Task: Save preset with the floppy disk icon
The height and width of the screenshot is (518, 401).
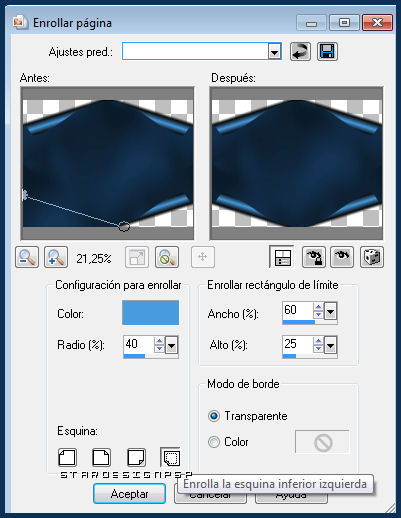Action: pyautogui.click(x=327, y=52)
